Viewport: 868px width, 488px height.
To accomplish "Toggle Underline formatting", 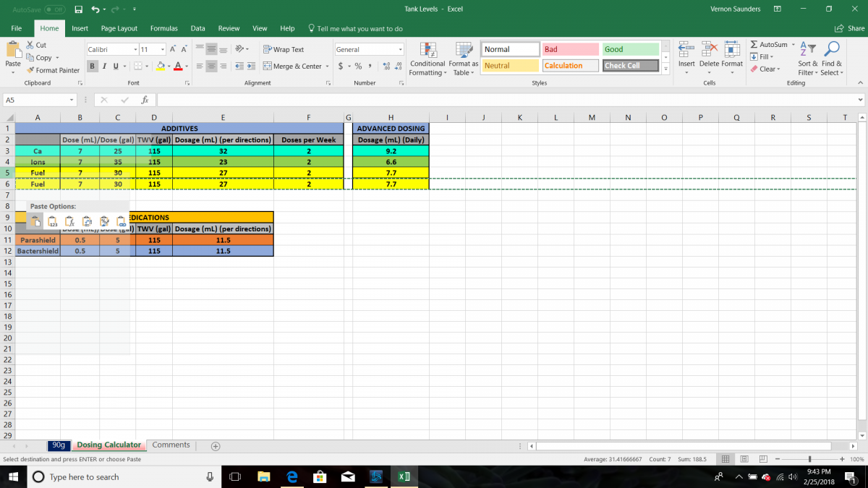I will pyautogui.click(x=114, y=66).
